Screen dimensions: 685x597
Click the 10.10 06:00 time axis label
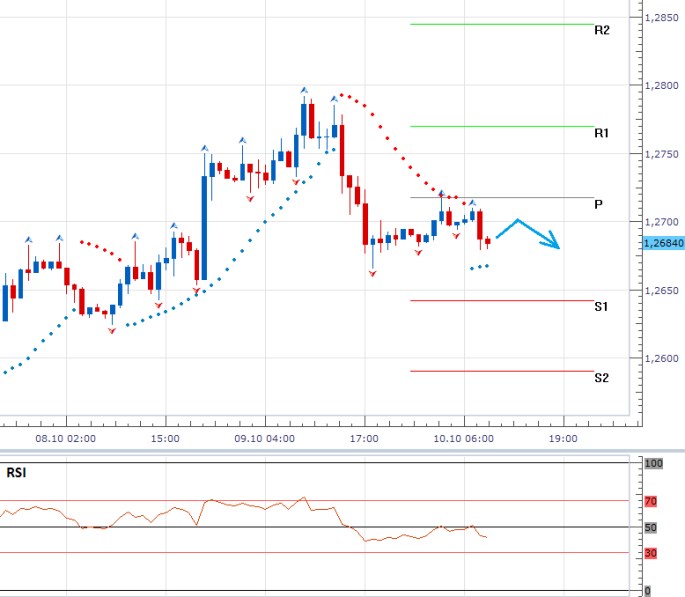click(x=463, y=438)
